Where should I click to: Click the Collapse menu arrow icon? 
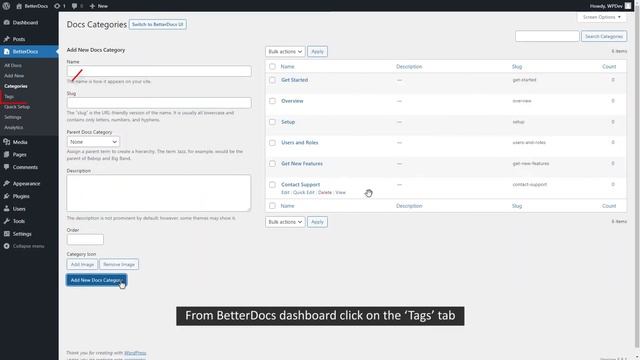click(x=7, y=246)
